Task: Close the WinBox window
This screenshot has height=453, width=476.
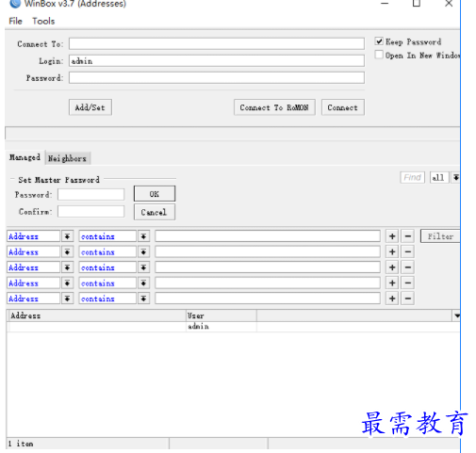Action: [449, 3]
